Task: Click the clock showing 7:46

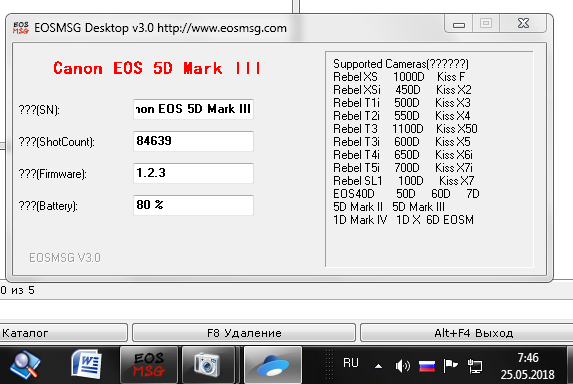Action: click(x=528, y=358)
